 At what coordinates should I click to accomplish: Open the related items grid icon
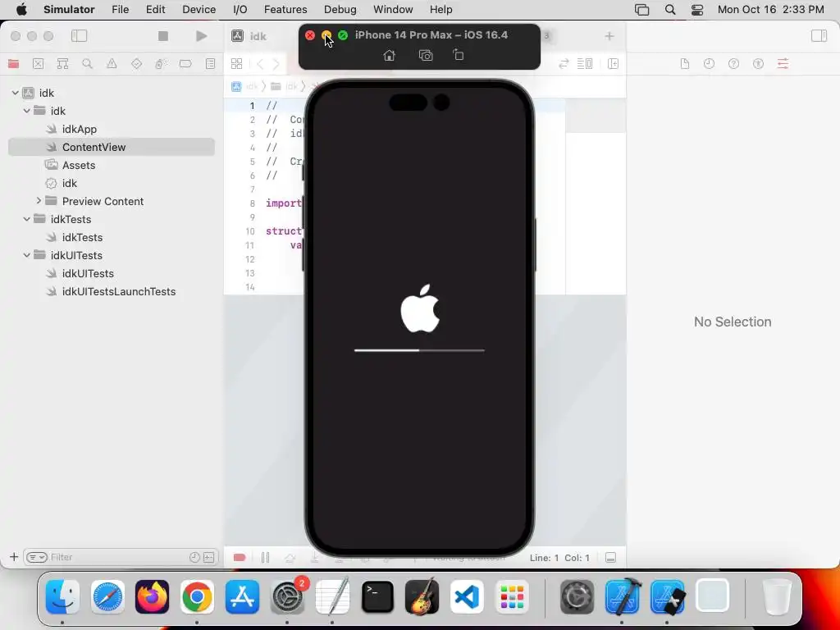click(x=236, y=64)
